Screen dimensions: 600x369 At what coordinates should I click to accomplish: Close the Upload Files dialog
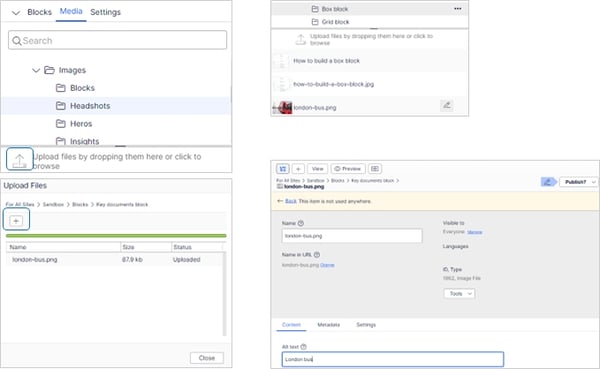point(207,358)
